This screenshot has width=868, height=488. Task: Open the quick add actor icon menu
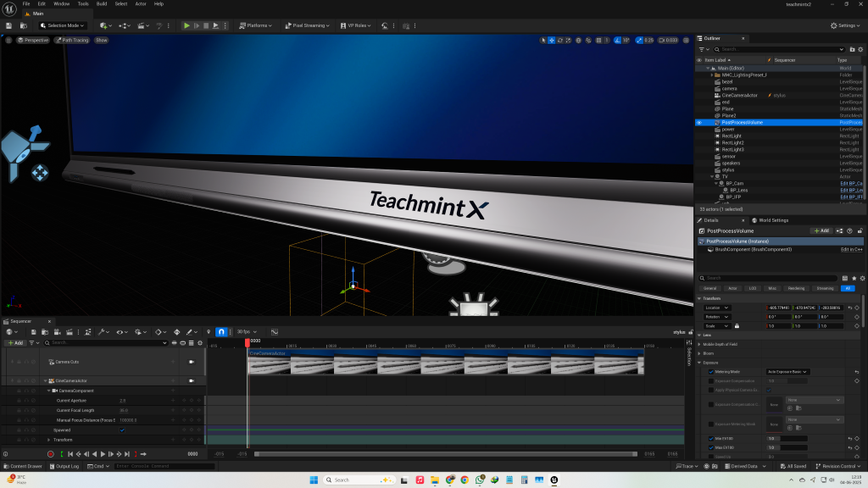pos(104,25)
